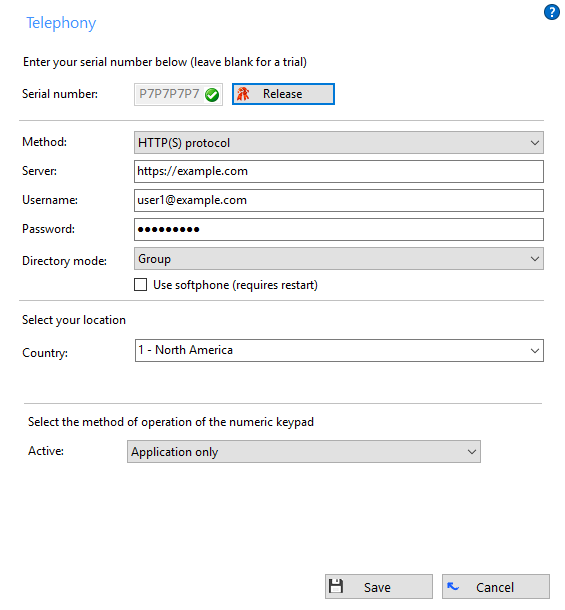The image size is (565, 610).
Task: Click the 'Serial number:' label
Action: 60,94
